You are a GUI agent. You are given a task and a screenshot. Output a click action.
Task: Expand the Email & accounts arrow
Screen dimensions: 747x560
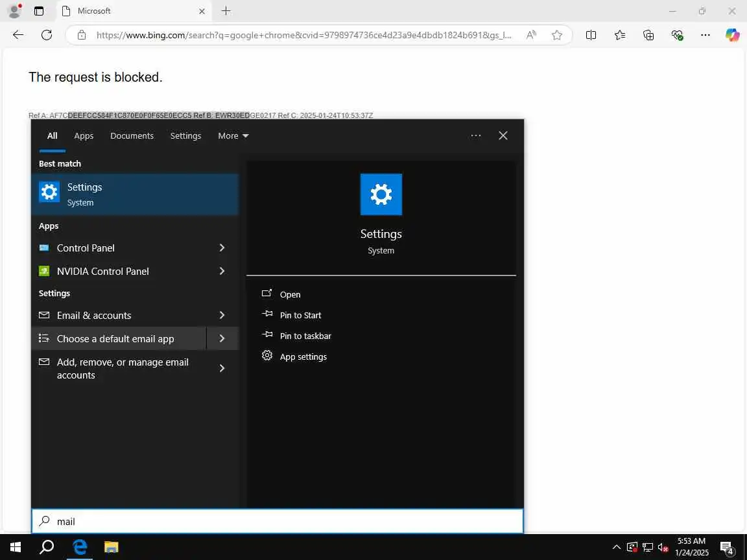[x=222, y=315]
